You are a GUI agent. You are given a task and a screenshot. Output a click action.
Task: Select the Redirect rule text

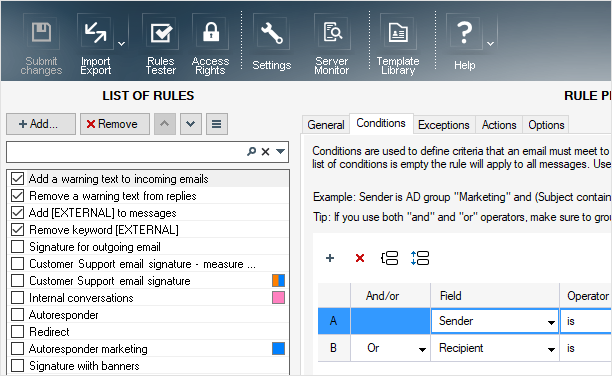pyautogui.click(x=49, y=331)
